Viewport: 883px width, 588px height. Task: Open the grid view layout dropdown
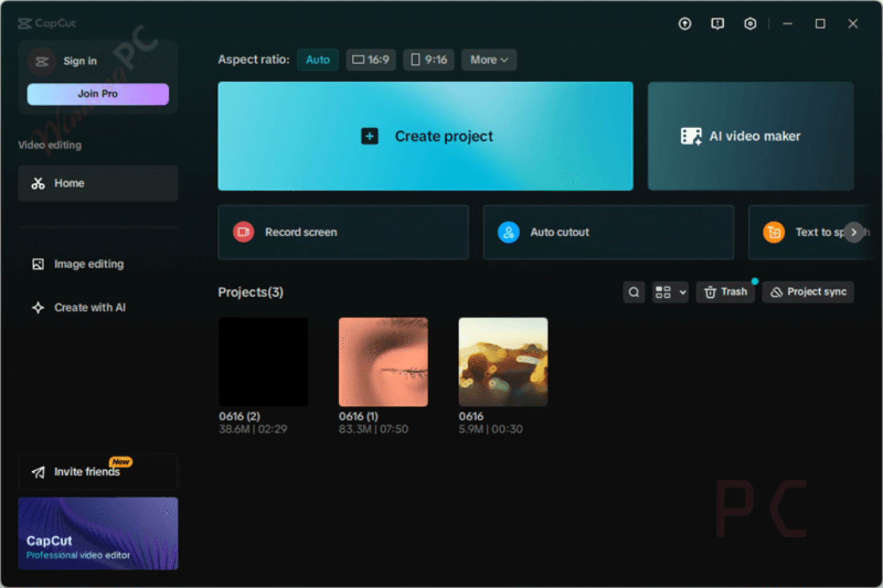tap(670, 292)
